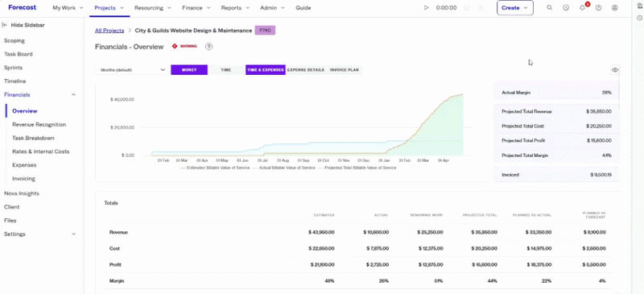Start the timer play button
Screen dimensions: 644x294
point(427,8)
